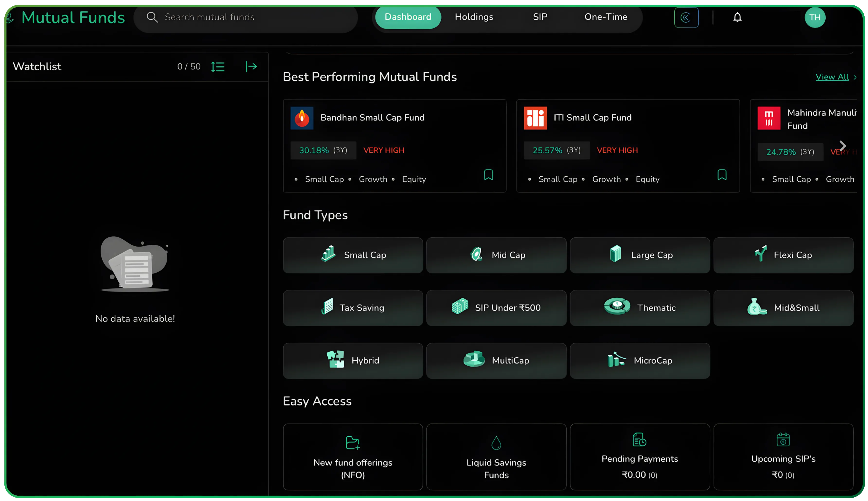Image resolution: width=868 pixels, height=501 pixels.
Task: Click the Mahindra Manulife fund logo
Action: [x=769, y=118]
